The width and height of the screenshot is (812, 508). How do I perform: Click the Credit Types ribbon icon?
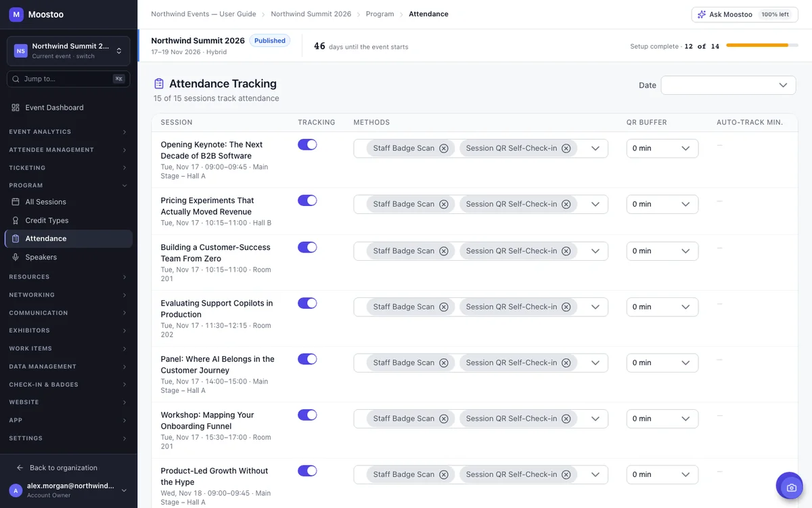click(x=16, y=220)
